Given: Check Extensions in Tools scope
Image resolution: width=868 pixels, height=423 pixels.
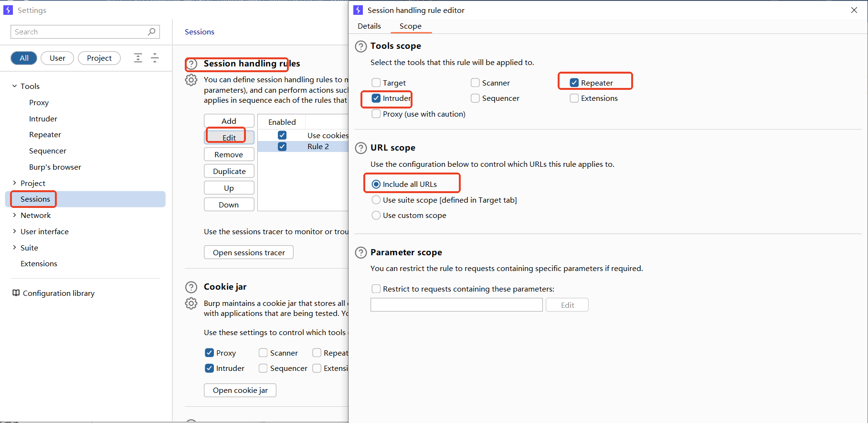Looking at the screenshot, I should tap(574, 98).
